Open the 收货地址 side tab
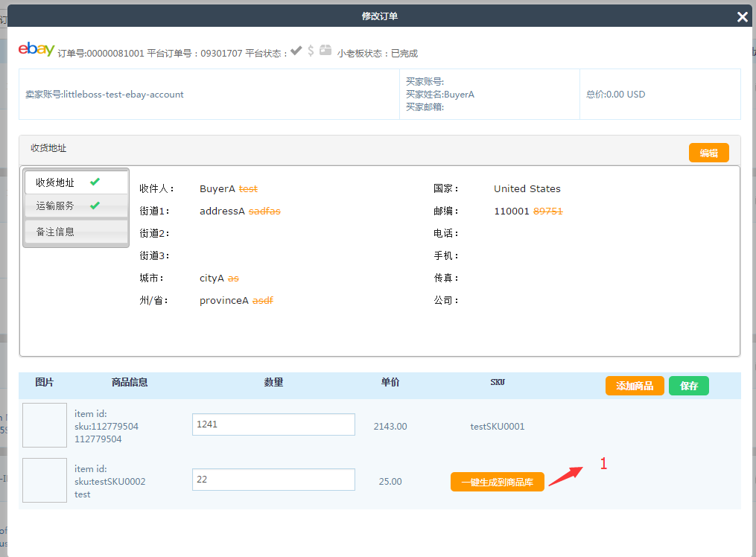The height and width of the screenshot is (557, 756). (x=56, y=182)
